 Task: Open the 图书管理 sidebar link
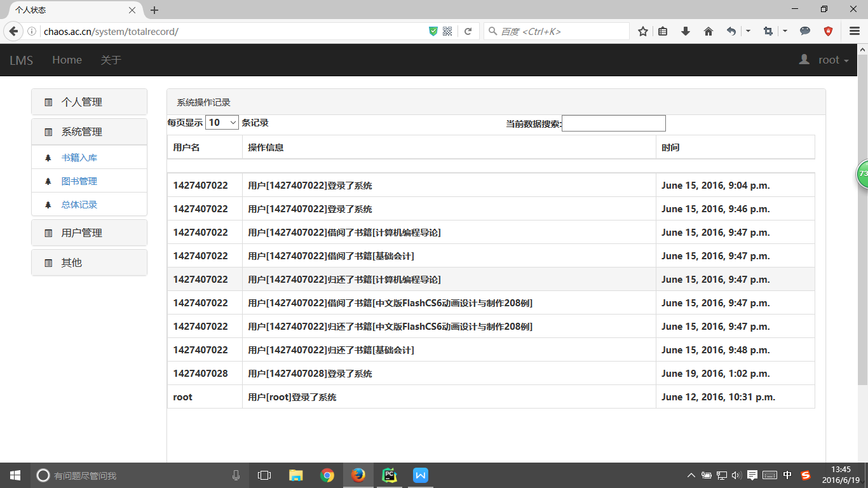[x=79, y=181]
